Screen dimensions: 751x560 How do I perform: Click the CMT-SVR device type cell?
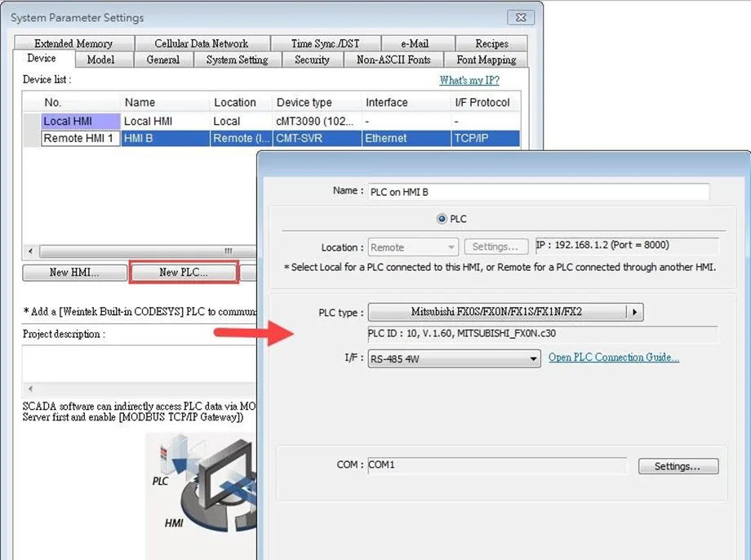[317, 139]
